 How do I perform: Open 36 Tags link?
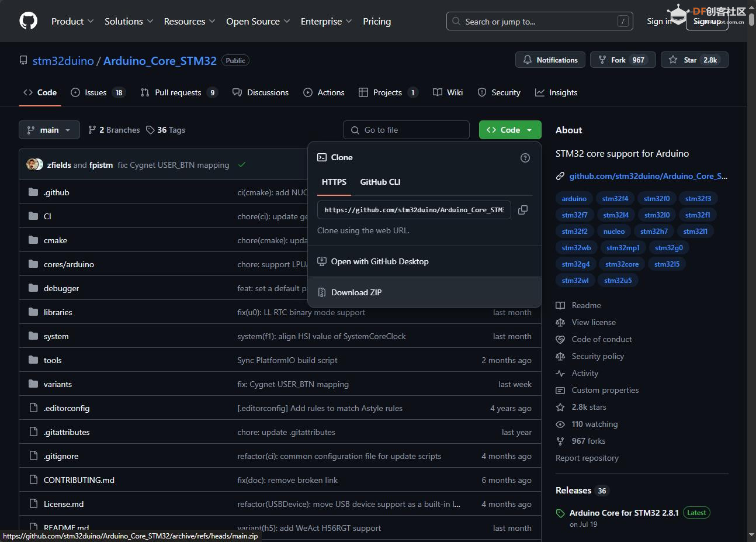[165, 130]
